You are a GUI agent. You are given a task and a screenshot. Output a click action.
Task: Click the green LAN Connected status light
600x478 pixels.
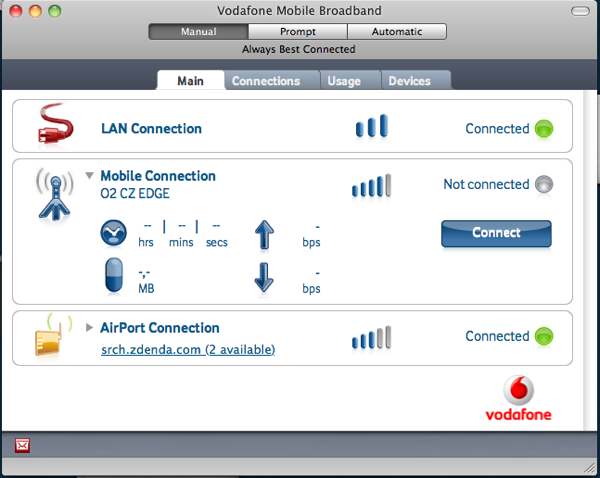(x=544, y=129)
